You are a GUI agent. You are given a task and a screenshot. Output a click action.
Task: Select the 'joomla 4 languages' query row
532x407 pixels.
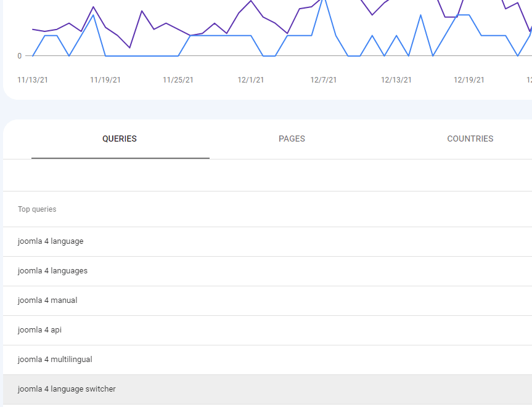(268, 271)
